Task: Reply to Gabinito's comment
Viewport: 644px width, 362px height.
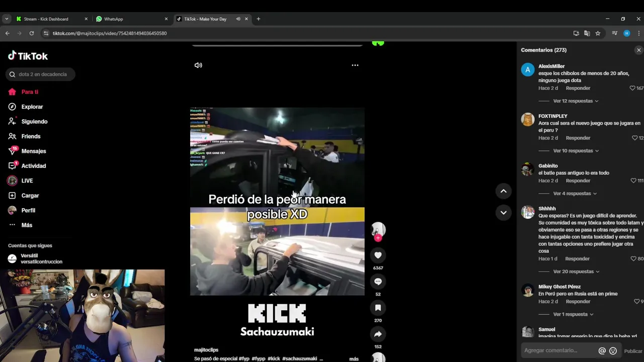Action: click(578, 180)
